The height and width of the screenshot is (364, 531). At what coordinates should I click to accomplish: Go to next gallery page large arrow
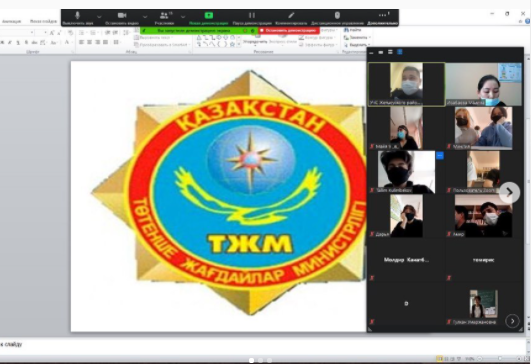[509, 192]
